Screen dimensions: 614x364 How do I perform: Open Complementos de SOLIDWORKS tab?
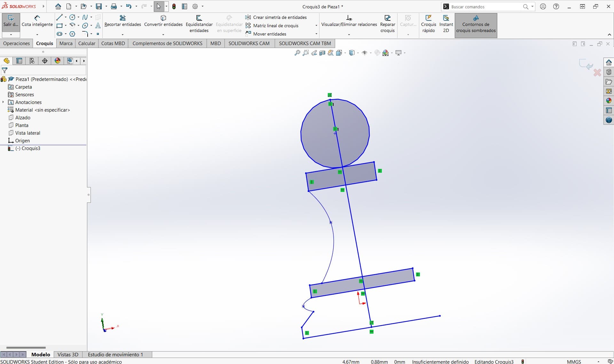coord(167,43)
